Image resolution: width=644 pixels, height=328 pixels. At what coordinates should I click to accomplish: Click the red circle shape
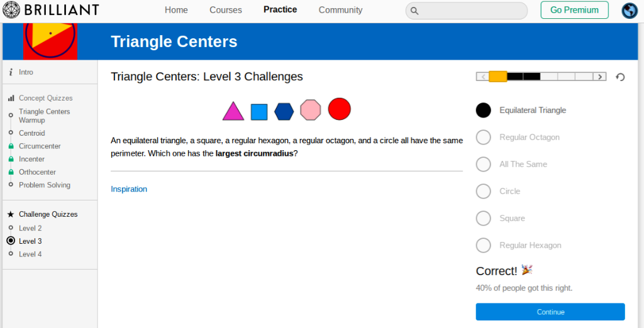(x=339, y=109)
